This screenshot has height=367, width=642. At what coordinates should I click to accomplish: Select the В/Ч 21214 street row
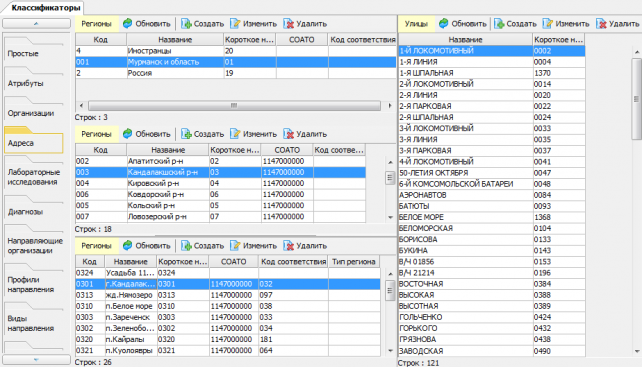click(492, 272)
